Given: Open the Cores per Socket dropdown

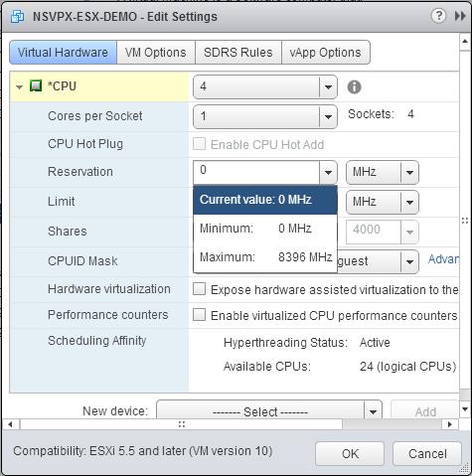Looking at the screenshot, I should pyautogui.click(x=265, y=116).
